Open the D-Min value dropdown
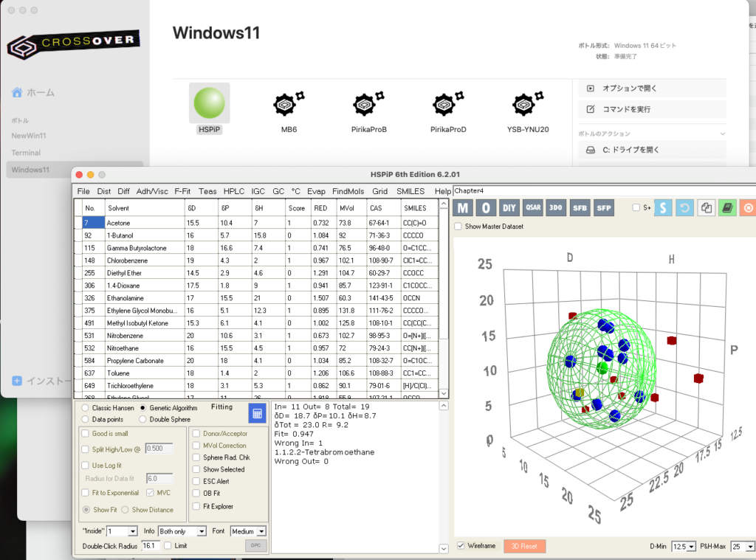This screenshot has width=756, height=560. click(684, 547)
